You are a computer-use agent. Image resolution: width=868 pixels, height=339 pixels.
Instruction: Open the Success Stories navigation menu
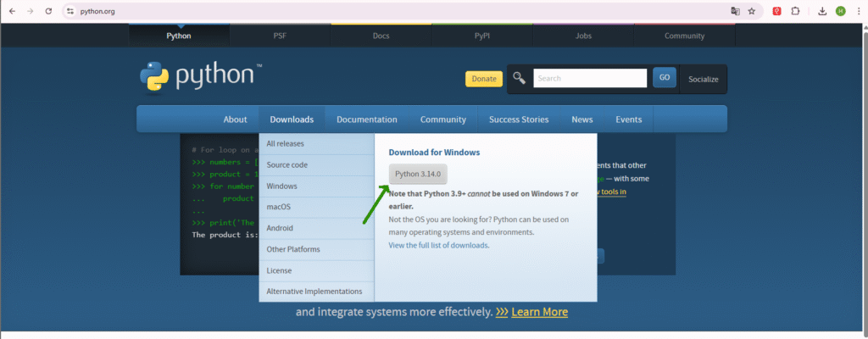click(x=519, y=119)
